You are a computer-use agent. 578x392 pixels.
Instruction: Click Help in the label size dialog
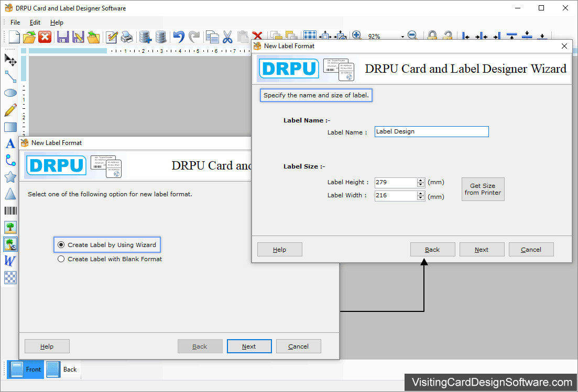coord(279,250)
